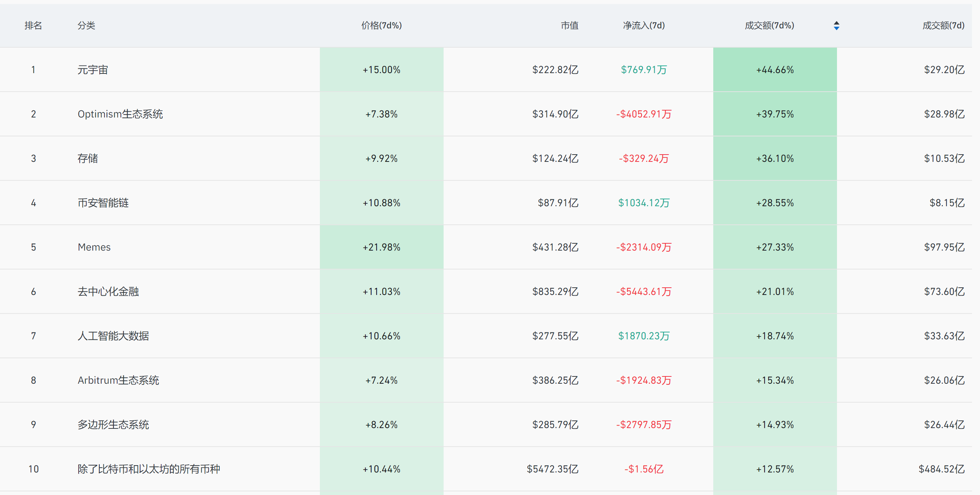Click net inflow $1870.23万

click(644, 336)
